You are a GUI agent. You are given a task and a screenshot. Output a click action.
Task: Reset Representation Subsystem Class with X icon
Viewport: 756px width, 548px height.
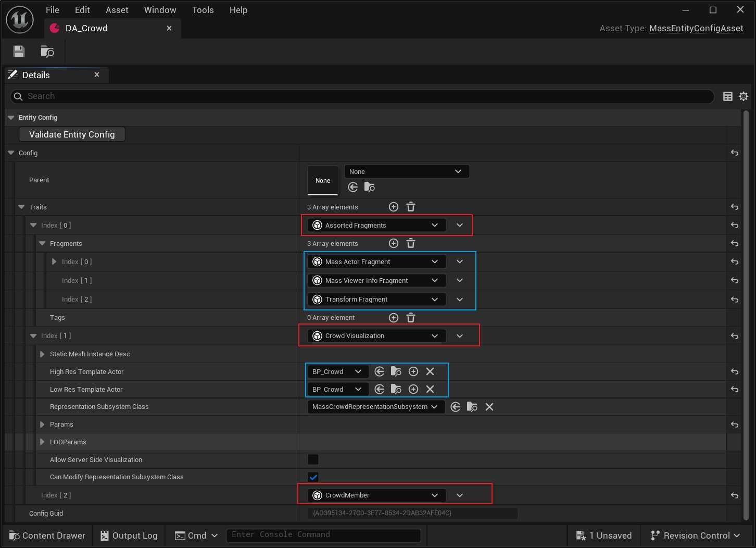point(489,407)
